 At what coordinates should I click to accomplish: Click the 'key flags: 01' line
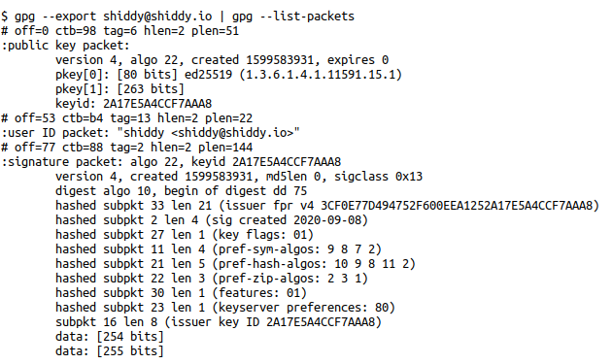pos(185,235)
